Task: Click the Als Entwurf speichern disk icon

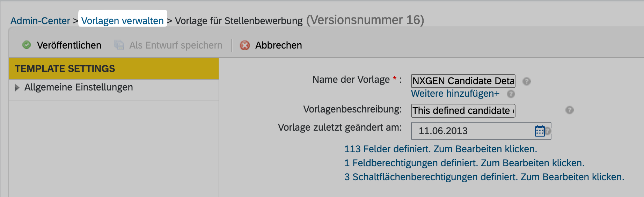Action: tap(119, 45)
